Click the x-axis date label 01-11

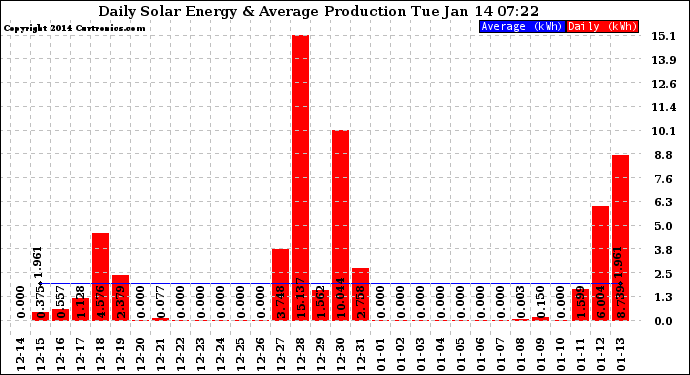coord(581,355)
